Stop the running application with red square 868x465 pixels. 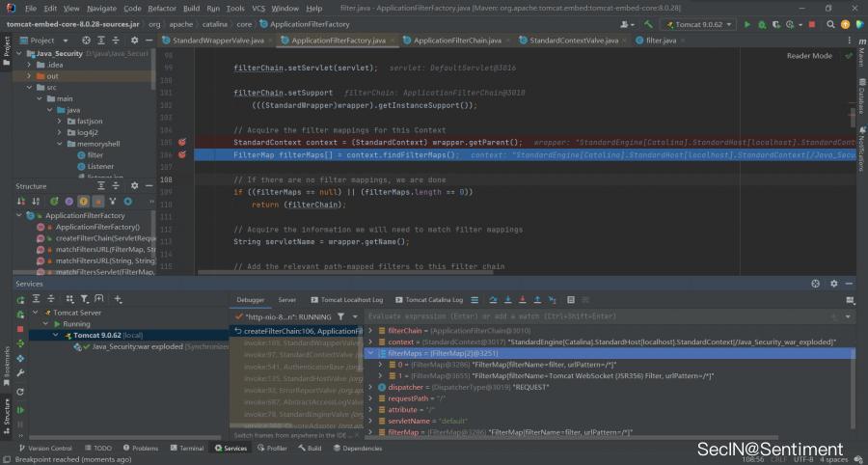(x=811, y=24)
